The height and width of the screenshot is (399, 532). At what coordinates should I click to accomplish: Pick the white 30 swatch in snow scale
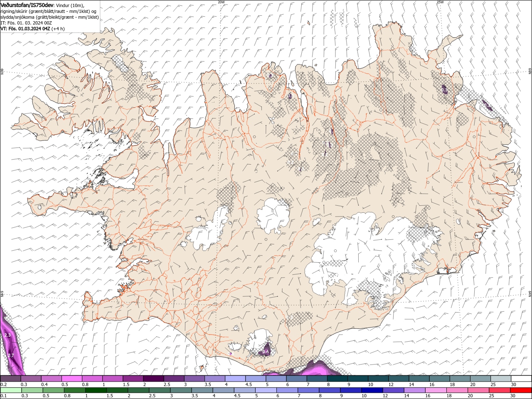521,378
